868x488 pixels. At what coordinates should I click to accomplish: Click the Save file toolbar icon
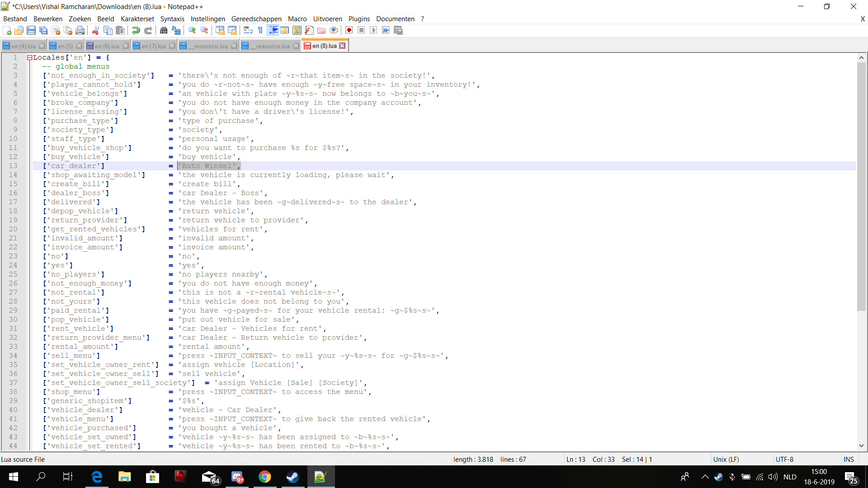(31, 30)
